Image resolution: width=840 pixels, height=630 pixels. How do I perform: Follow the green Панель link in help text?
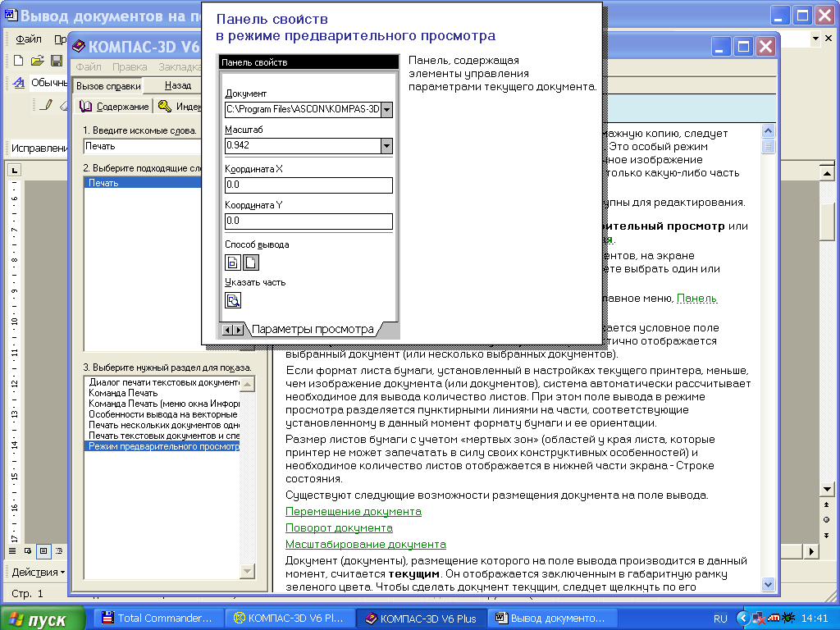coord(696,299)
